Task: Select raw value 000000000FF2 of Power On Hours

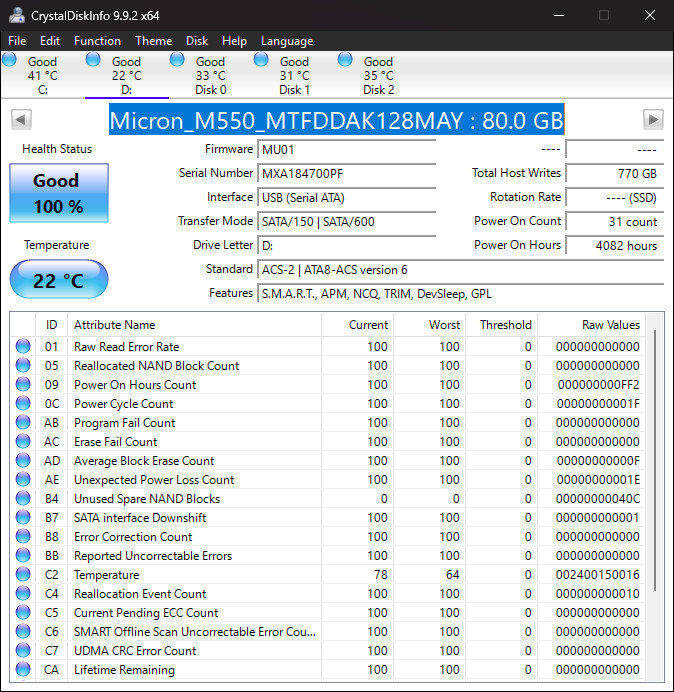Action: click(x=598, y=385)
